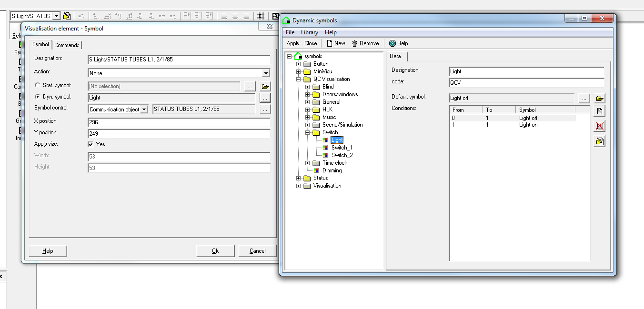Viewport: 644px width, 309px height.
Task: Open the Library menu
Action: click(309, 32)
